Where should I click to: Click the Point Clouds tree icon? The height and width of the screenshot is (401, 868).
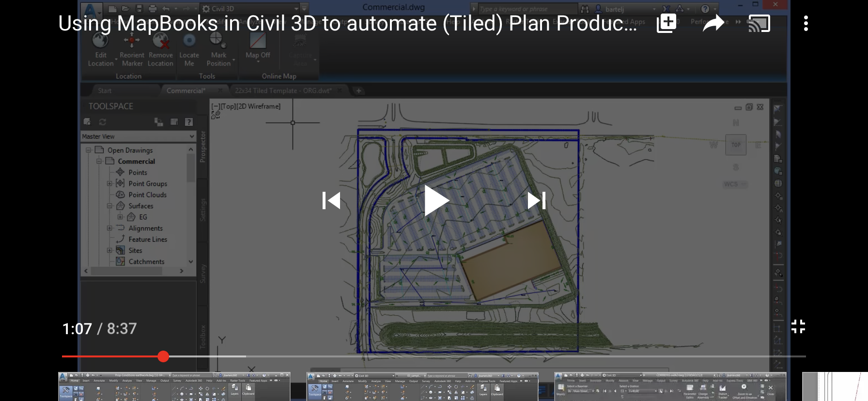[x=121, y=195]
